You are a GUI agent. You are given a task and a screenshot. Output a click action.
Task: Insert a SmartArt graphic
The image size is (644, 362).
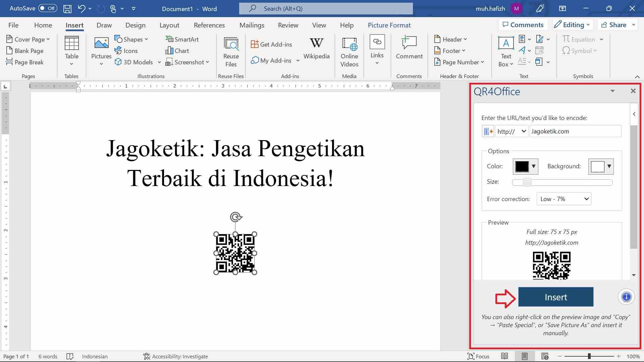coord(182,39)
